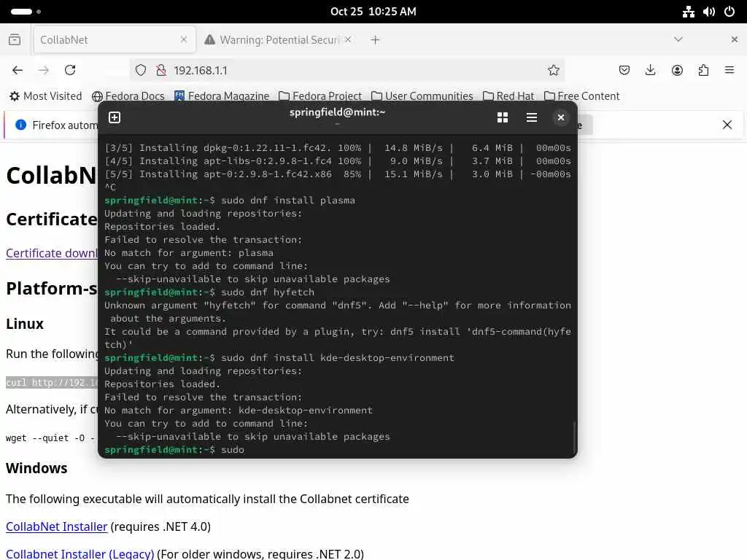Close the terminal window
This screenshot has height=560, width=747.
(x=561, y=117)
